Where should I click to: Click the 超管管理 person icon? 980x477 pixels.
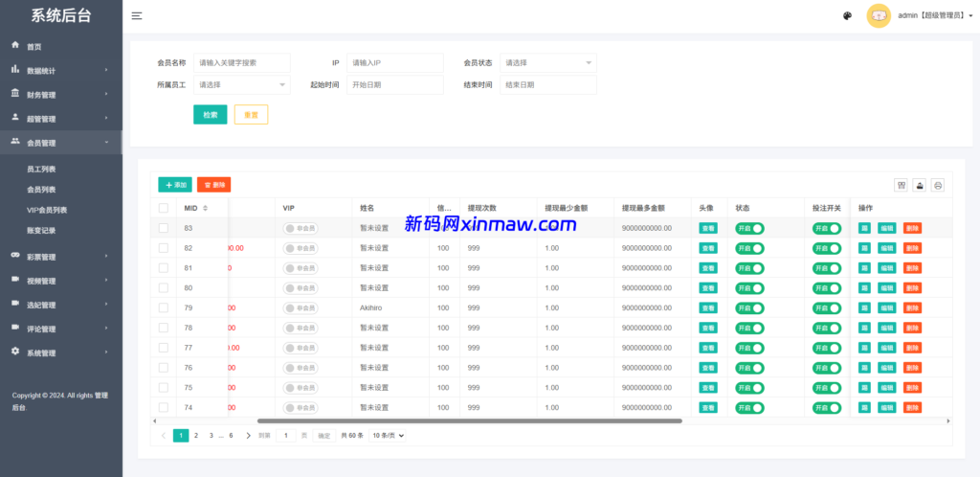tap(15, 118)
